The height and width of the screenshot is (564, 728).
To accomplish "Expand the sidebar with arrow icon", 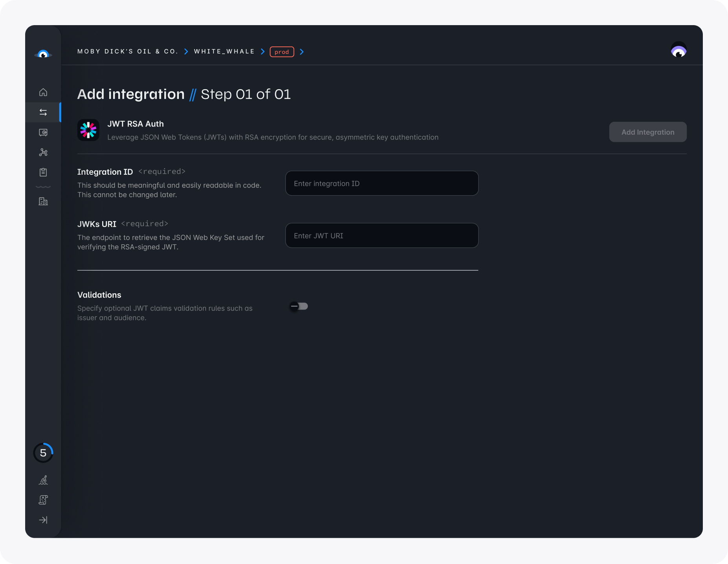I will pyautogui.click(x=43, y=520).
